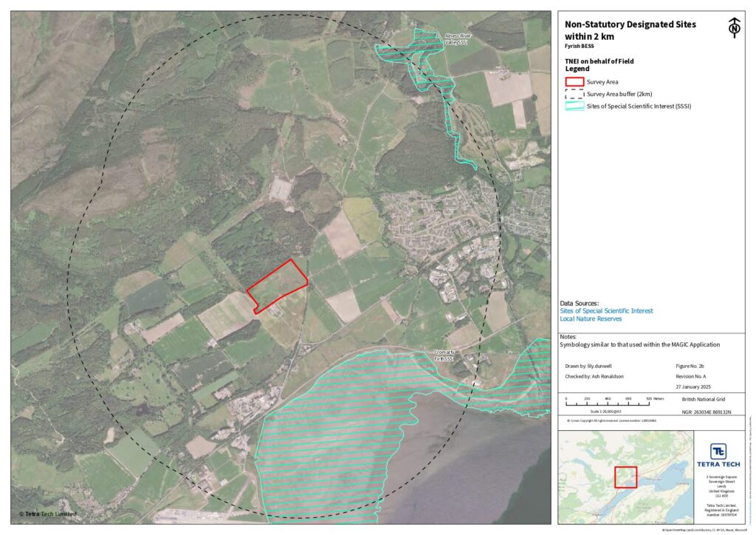This screenshot has height=535, width=756.
Task: Click the 'Drawn by: lily.dunwell' text
Action: pos(590,365)
